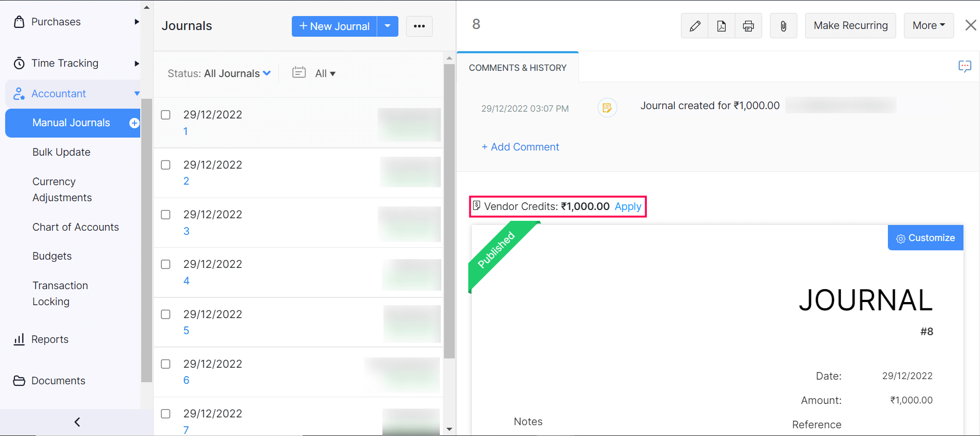Screen dimensions: 980x436
Task: Check the box for journal 1
Action: click(x=166, y=115)
